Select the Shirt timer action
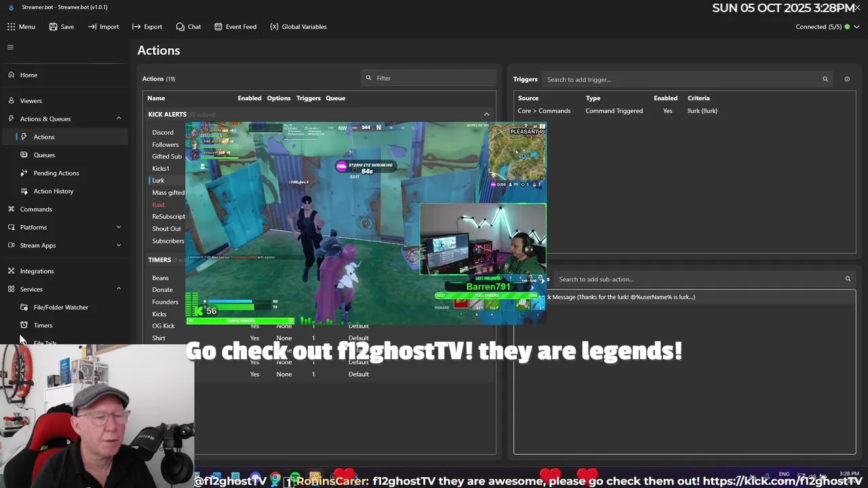Screen dimensions: 868x488 click(159, 338)
